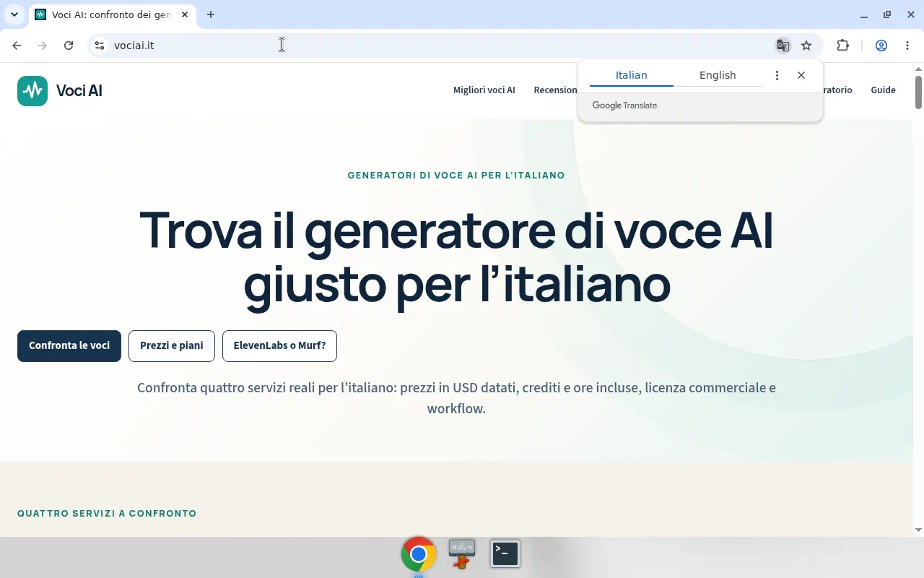
Task: Open translate popup options three-dot menu
Action: tap(777, 75)
